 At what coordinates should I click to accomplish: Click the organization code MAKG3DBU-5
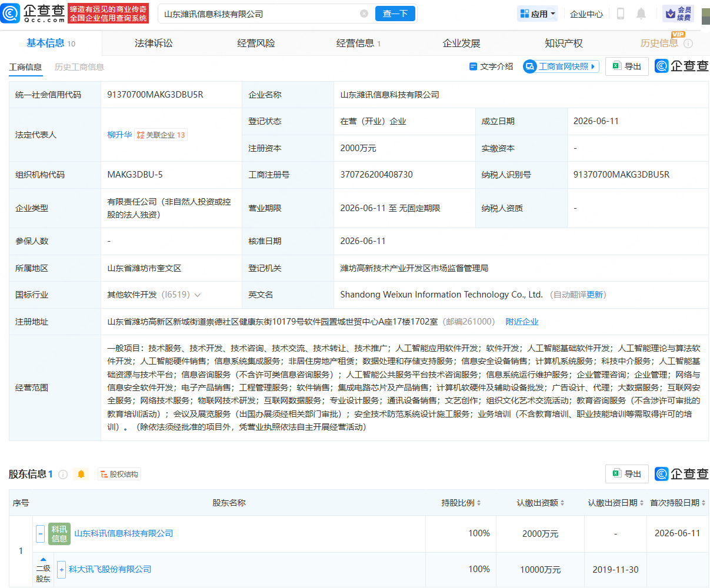135,175
